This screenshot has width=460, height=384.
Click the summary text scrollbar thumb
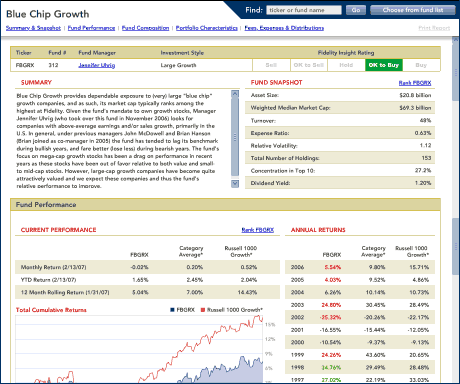click(235, 137)
